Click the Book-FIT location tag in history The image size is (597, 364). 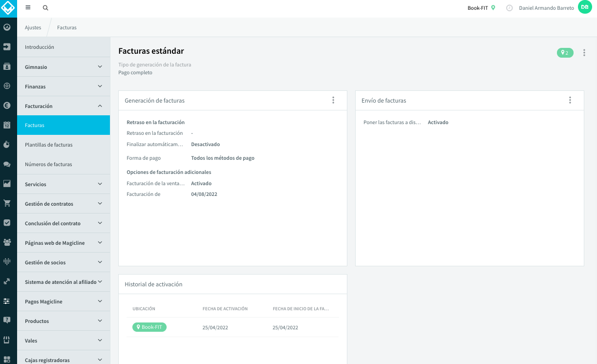[x=149, y=327]
